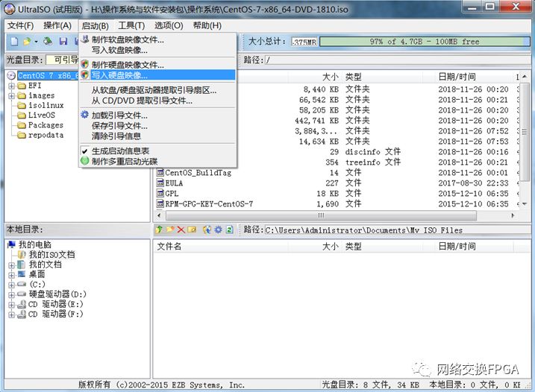Click the New file toolbar icon

(13, 41)
